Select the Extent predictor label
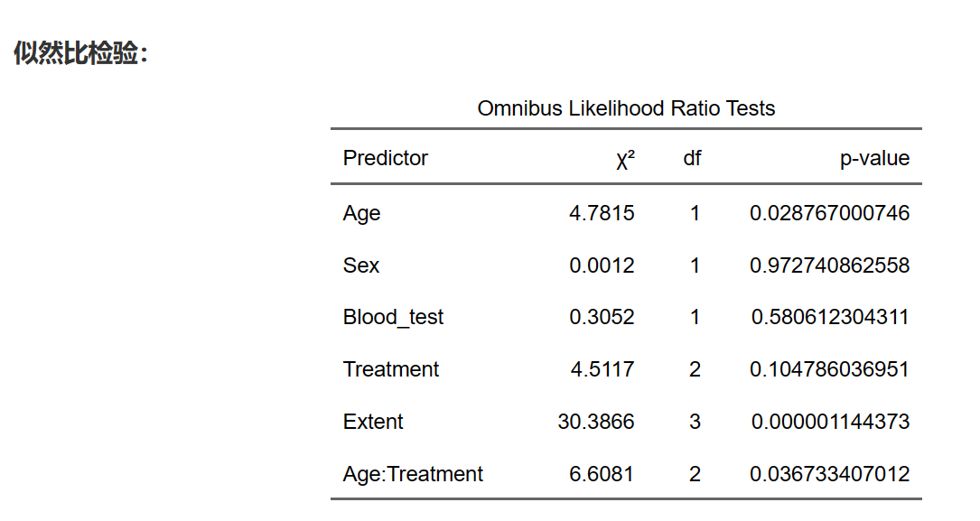The image size is (980, 521). pyautogui.click(x=373, y=422)
